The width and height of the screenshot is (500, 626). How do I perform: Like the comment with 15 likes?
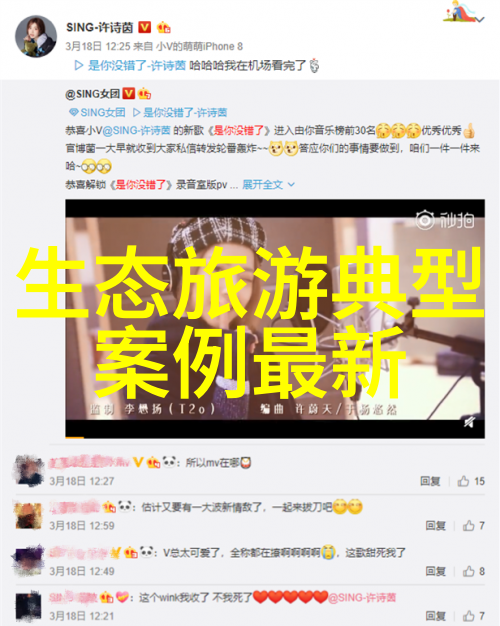point(471,481)
